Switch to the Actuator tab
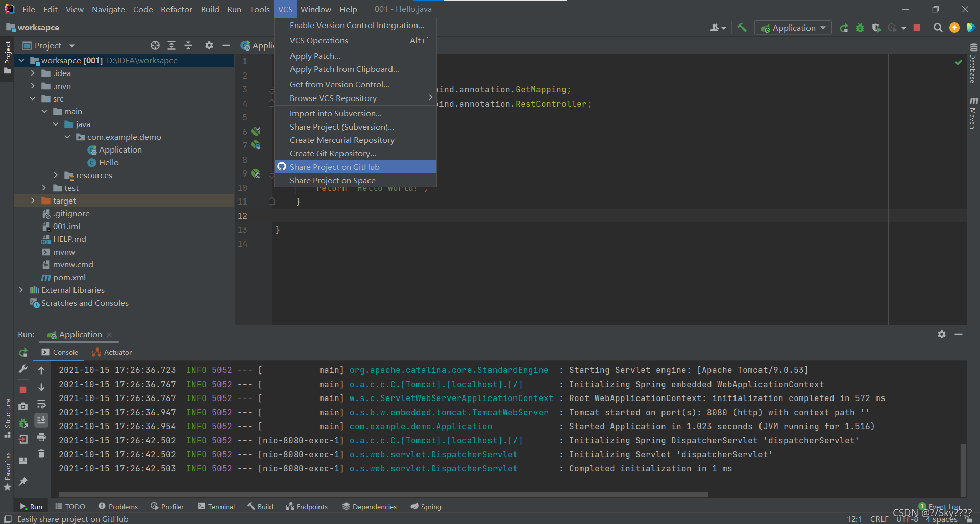980x524 pixels. point(112,352)
